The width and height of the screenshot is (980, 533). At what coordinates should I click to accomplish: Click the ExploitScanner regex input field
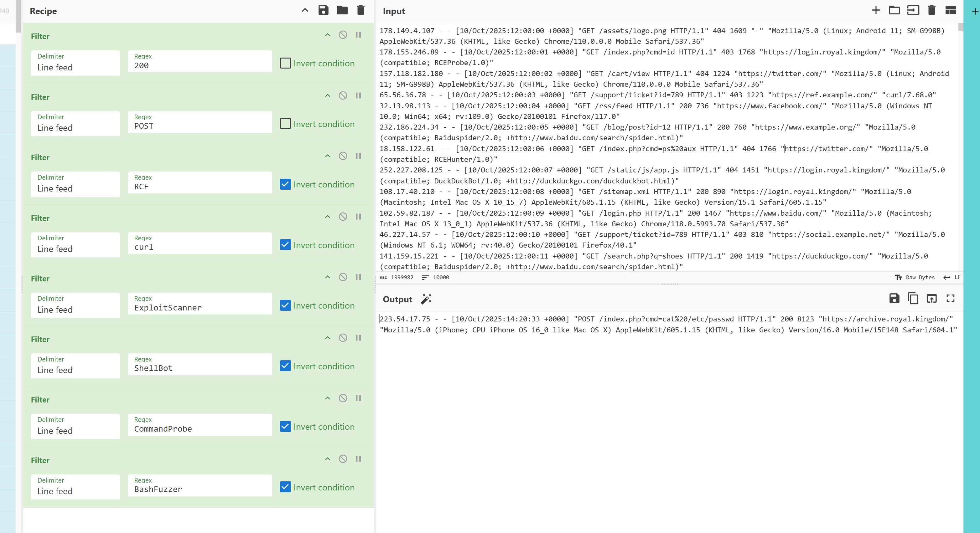pyautogui.click(x=200, y=307)
